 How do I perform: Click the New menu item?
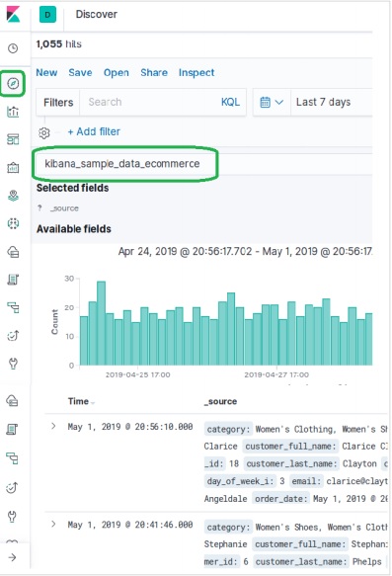click(x=46, y=73)
